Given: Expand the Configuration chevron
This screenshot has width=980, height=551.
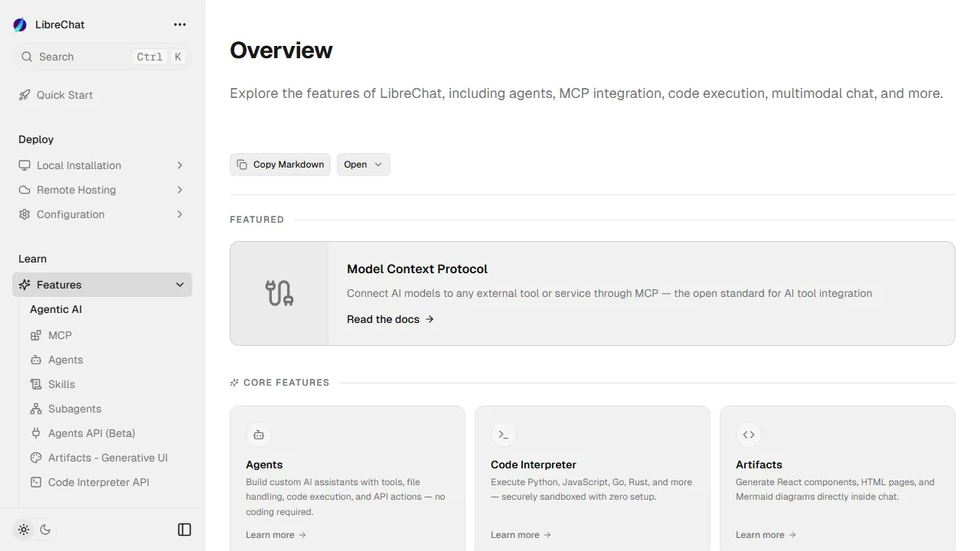Looking at the screenshot, I should [x=180, y=214].
